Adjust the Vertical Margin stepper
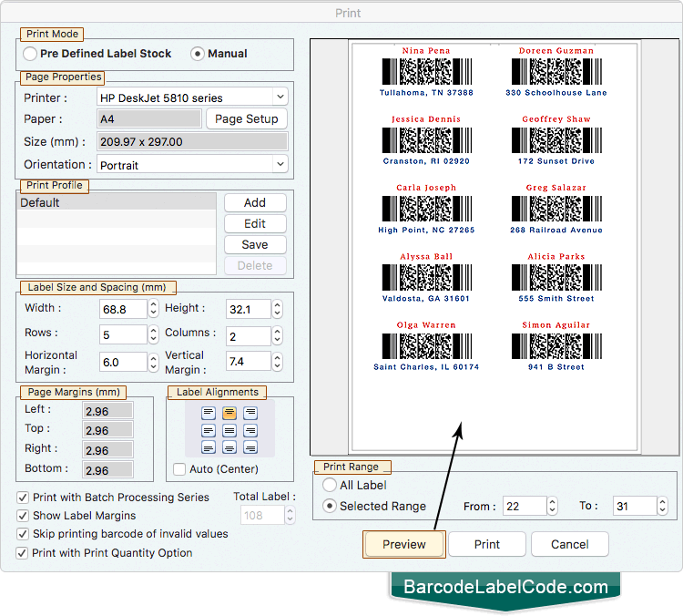This screenshot has height=616, width=683. coord(277,362)
